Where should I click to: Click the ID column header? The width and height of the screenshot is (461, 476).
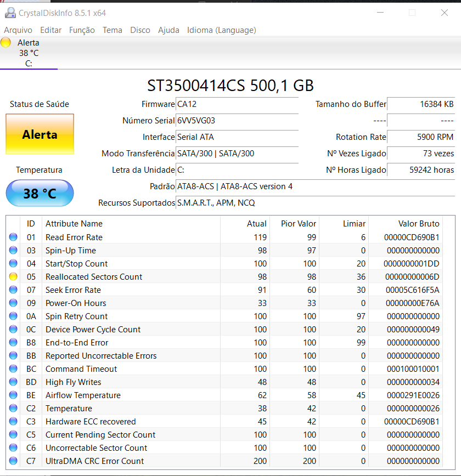(x=31, y=224)
